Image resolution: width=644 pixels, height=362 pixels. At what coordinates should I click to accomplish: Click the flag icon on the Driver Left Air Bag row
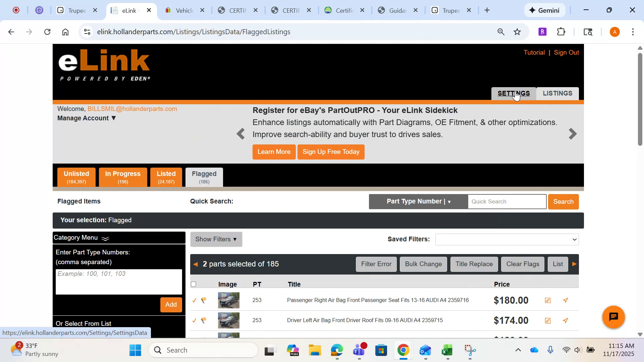pyautogui.click(x=204, y=320)
